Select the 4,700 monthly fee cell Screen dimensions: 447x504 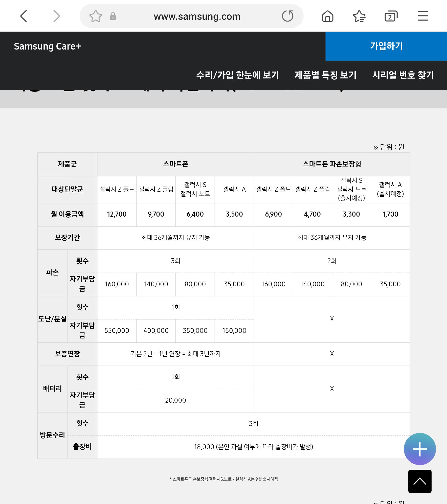tap(312, 214)
